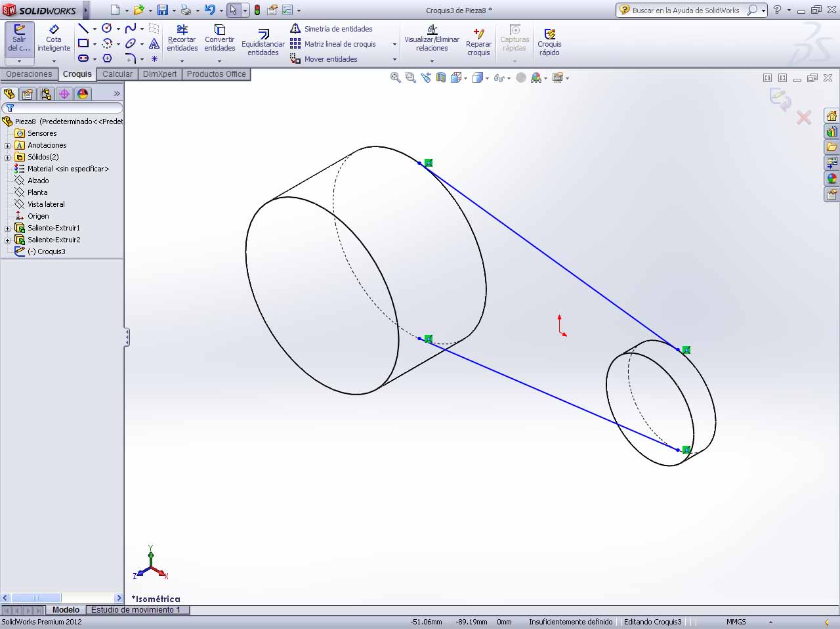The width and height of the screenshot is (840, 629).
Task: Select the sketch Text tool
Action: pyautogui.click(x=154, y=43)
